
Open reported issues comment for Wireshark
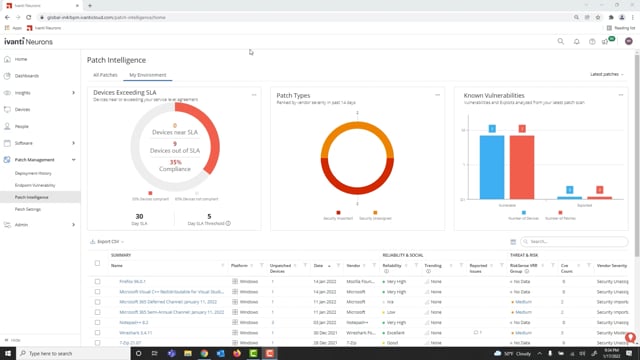478,333
